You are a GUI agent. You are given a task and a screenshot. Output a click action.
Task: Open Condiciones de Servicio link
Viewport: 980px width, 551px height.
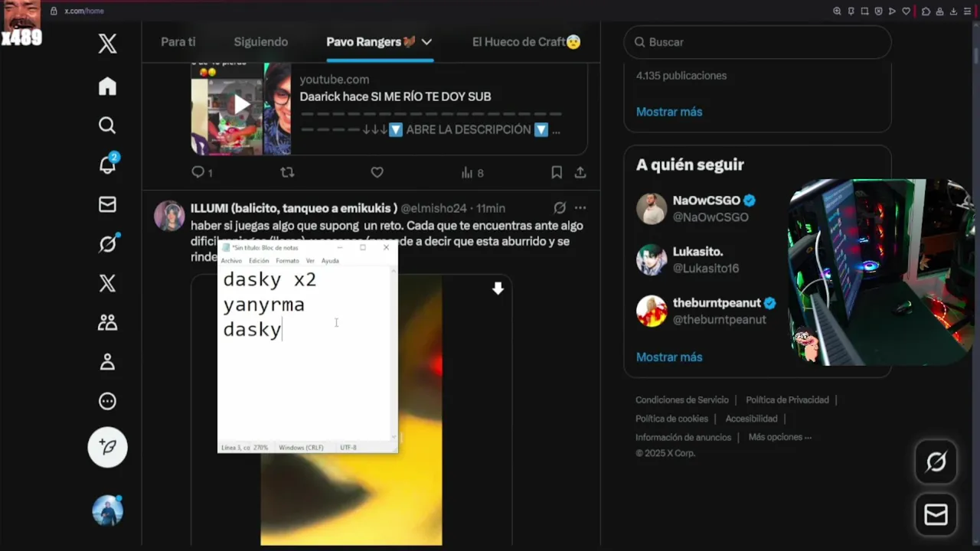point(682,400)
